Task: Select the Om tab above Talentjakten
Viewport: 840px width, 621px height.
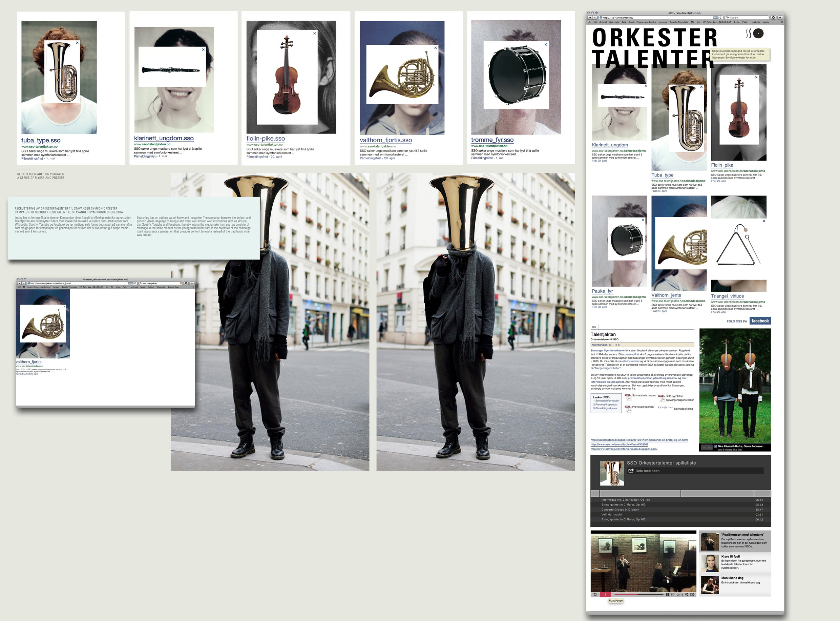Action: [594, 327]
